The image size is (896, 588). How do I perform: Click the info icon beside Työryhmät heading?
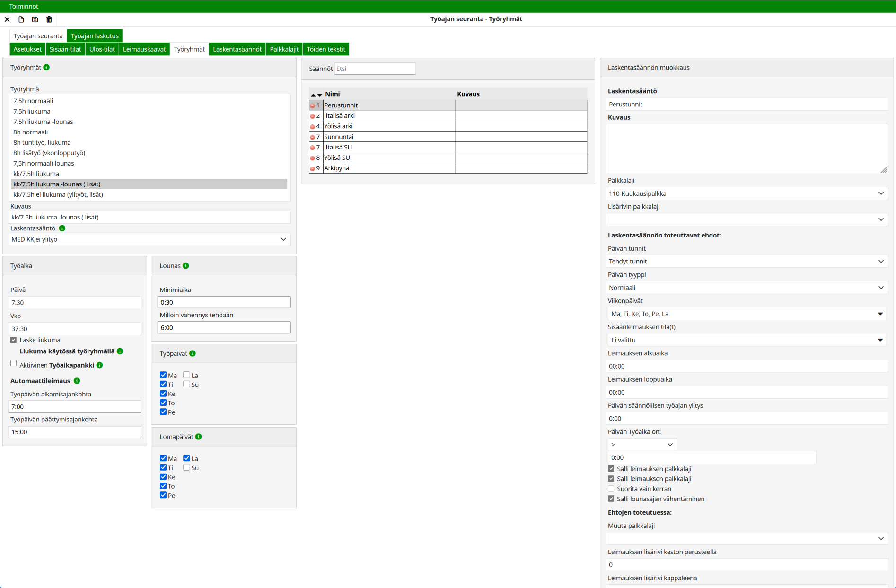46,68
